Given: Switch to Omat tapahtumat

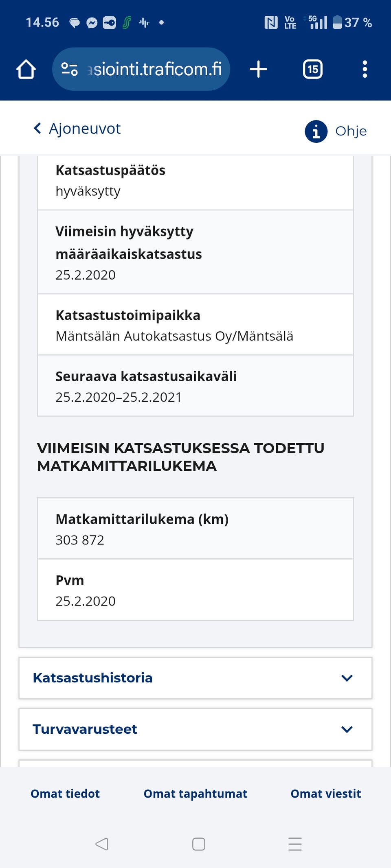Looking at the screenshot, I should click(195, 793).
